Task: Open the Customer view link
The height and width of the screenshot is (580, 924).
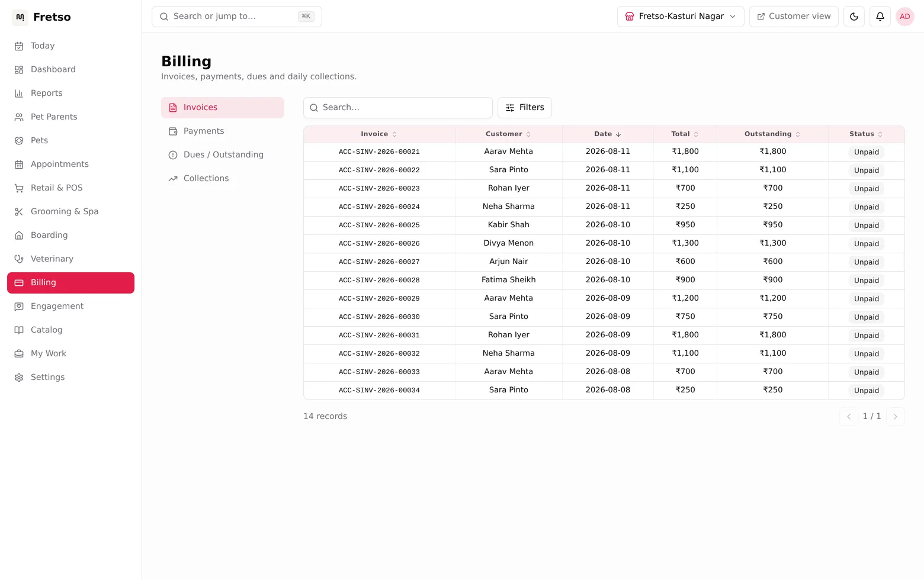Action: pyautogui.click(x=794, y=17)
